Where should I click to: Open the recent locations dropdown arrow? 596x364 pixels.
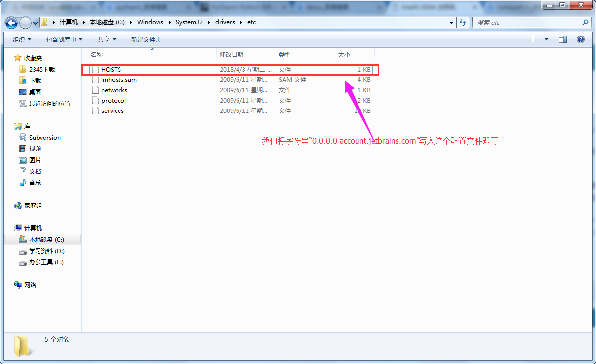pos(35,23)
